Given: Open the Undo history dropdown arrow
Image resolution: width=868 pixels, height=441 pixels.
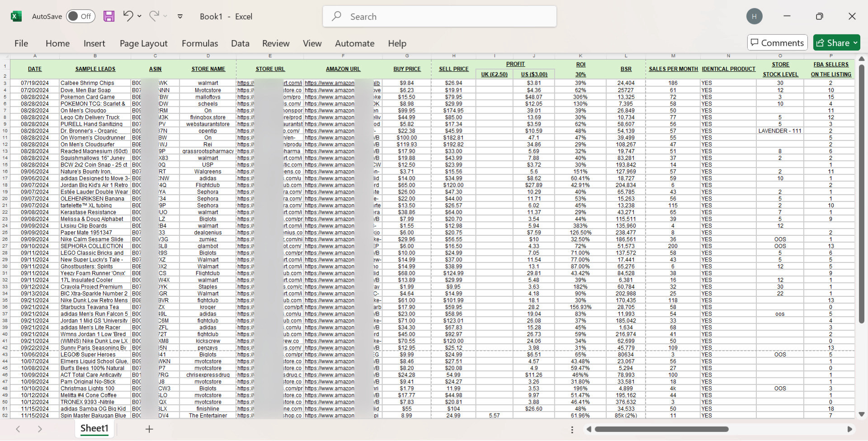Looking at the screenshot, I should pyautogui.click(x=139, y=16).
